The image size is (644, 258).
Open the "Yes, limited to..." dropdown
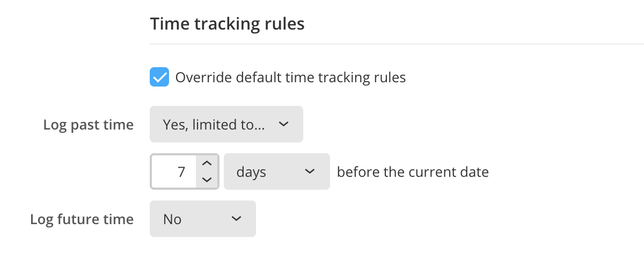pyautogui.click(x=226, y=125)
